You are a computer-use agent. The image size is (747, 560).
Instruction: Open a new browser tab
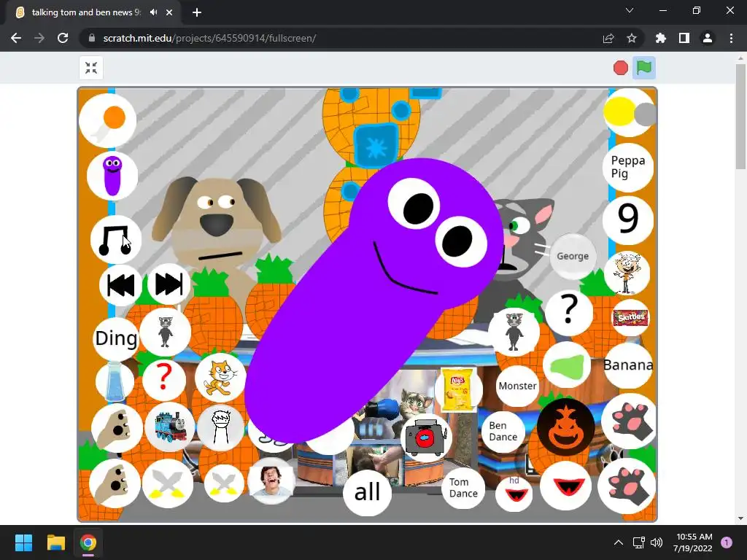point(197,12)
